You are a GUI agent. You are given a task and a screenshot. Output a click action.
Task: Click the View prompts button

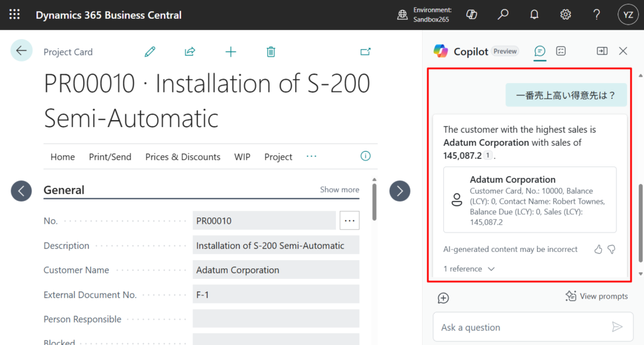click(x=596, y=296)
